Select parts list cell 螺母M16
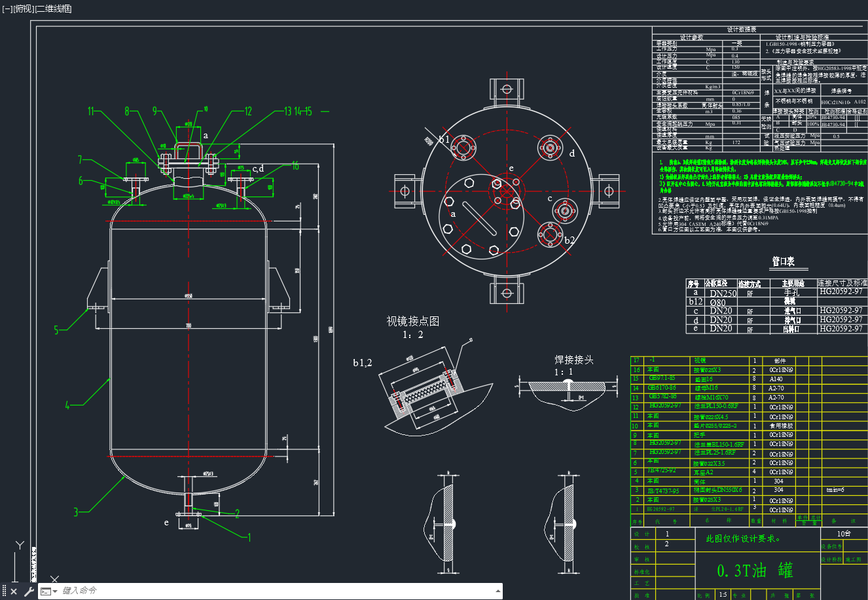The image size is (868, 600). coord(706,388)
